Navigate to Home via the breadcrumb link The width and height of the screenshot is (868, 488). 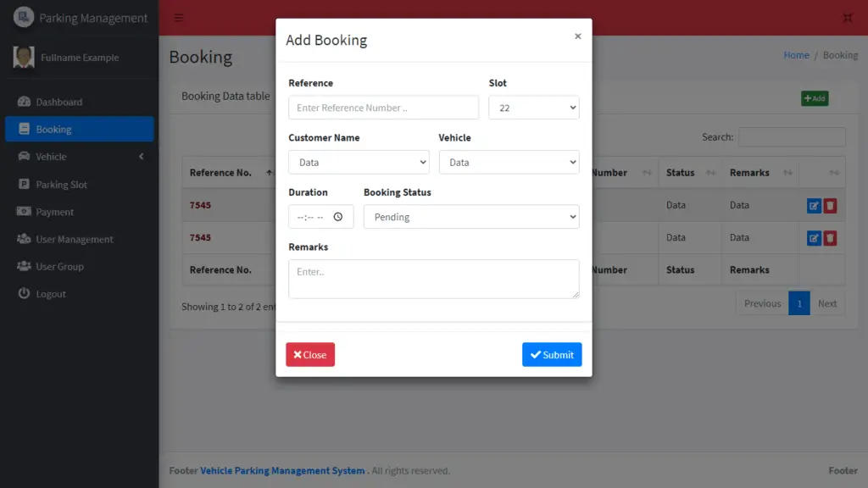tap(795, 55)
